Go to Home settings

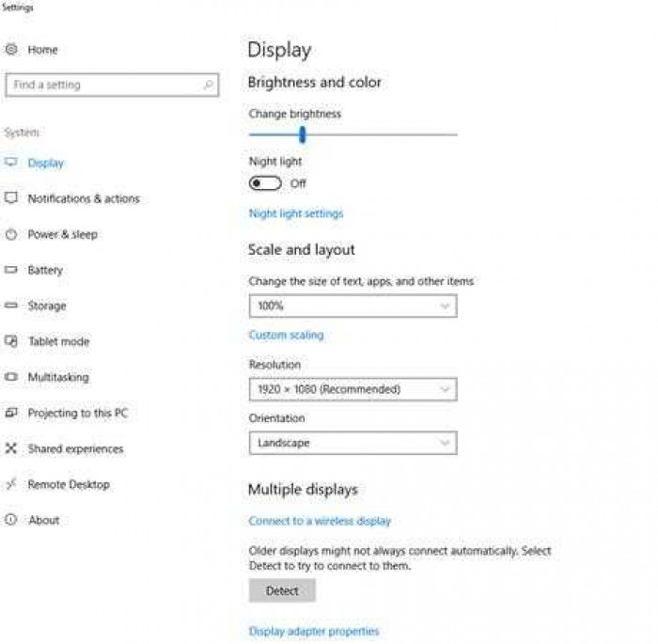pyautogui.click(x=42, y=50)
